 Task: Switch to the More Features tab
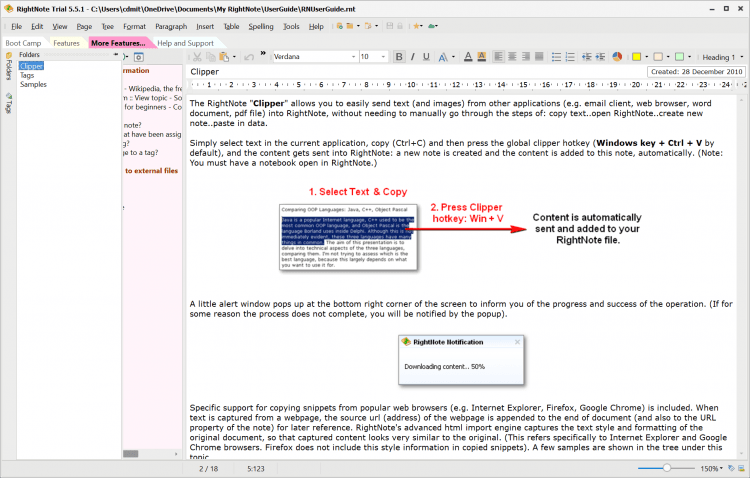[x=118, y=43]
